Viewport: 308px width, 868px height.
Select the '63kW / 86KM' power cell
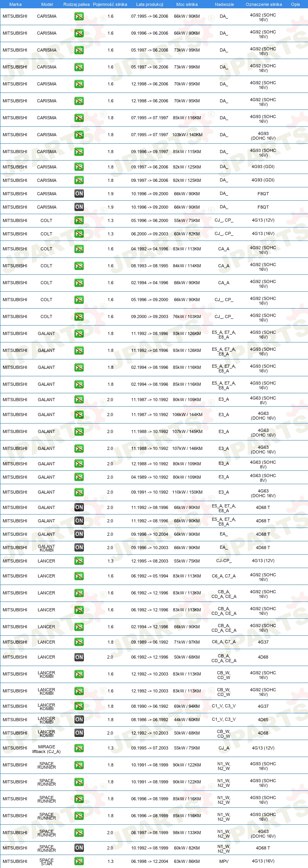click(187, 861)
